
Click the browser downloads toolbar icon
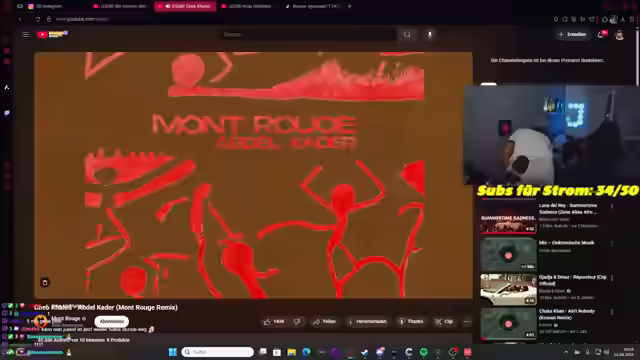click(623, 19)
